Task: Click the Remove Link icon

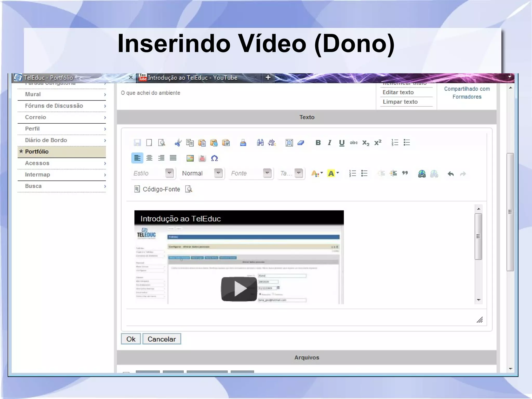Action: 434,174
